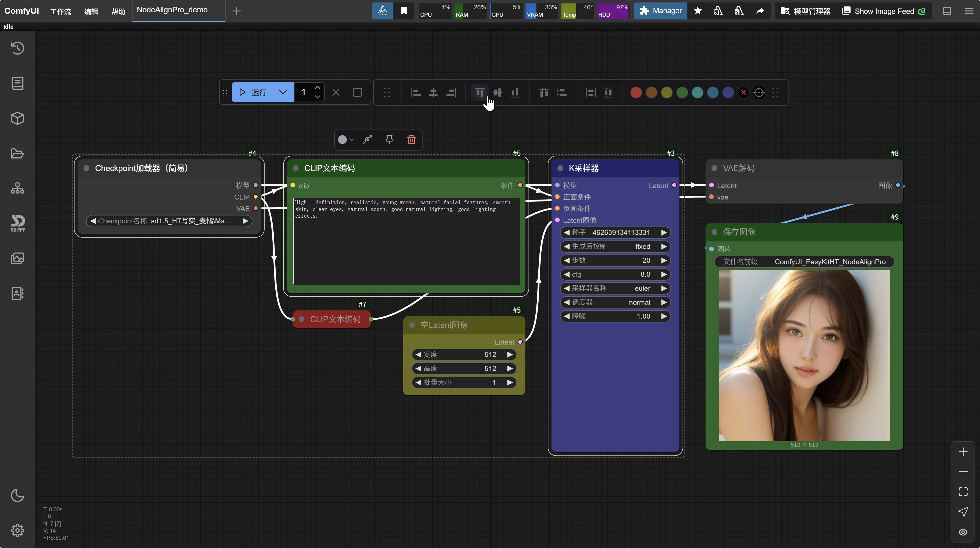Delete selected nodes with trash icon
This screenshot has height=548, width=980.
tap(411, 140)
